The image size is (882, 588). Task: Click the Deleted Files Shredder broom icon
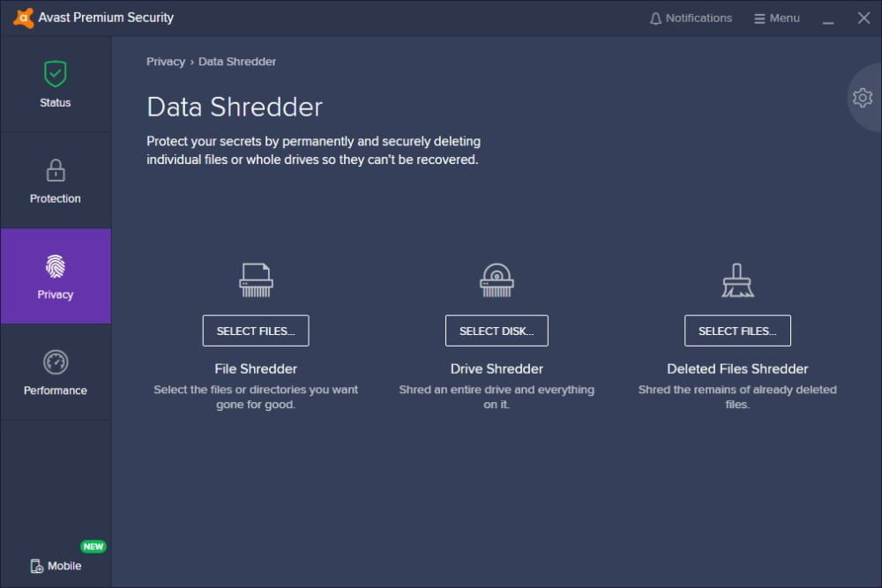tap(737, 280)
